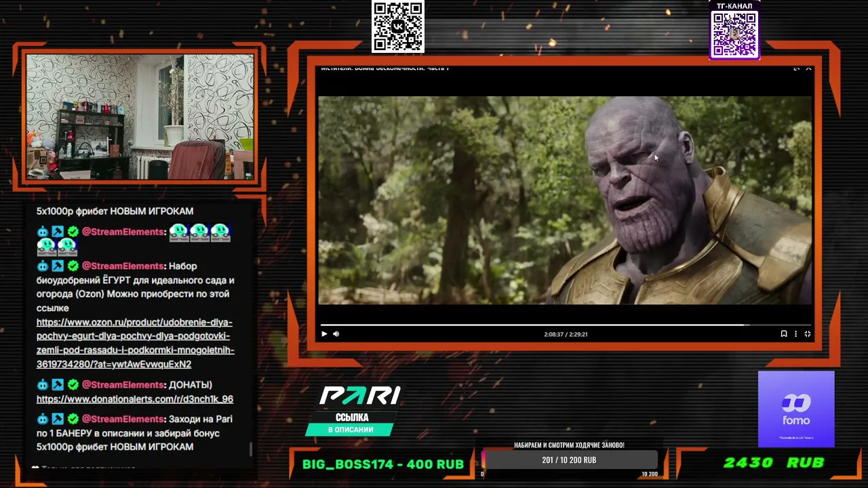Seek along the video progress bar
The height and width of the screenshot is (488, 868).
pyautogui.click(x=566, y=325)
